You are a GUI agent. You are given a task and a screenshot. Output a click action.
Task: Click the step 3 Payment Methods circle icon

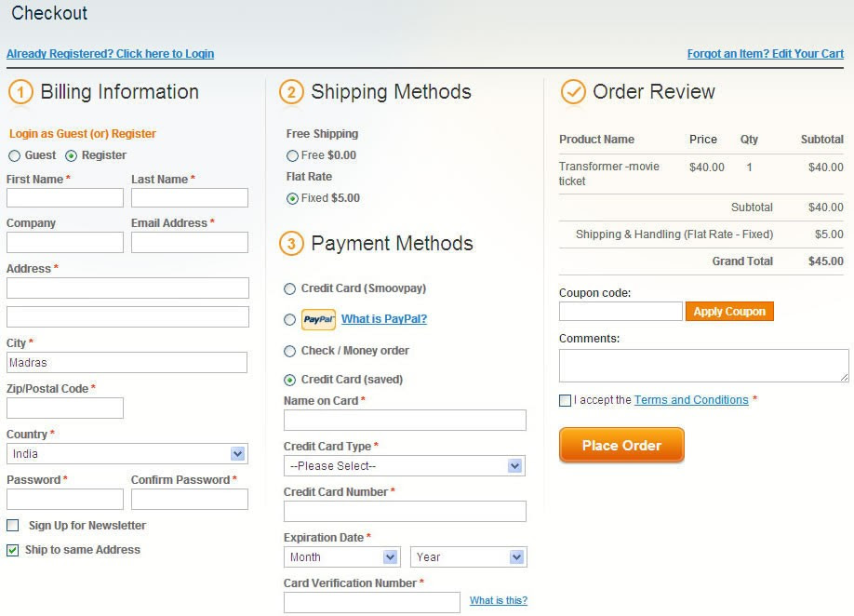tap(291, 244)
